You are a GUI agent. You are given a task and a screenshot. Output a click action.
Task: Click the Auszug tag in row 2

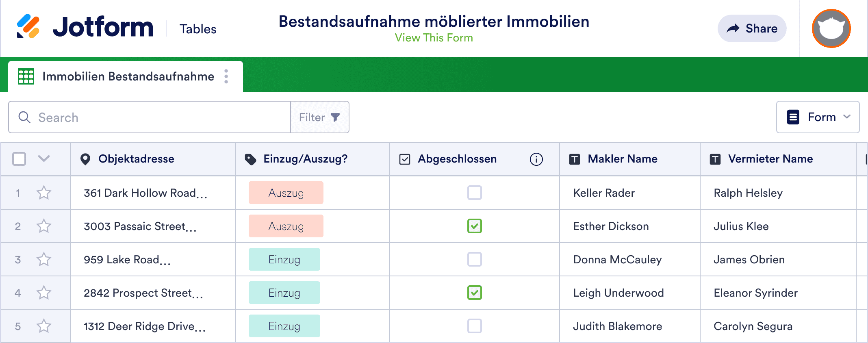coord(286,226)
